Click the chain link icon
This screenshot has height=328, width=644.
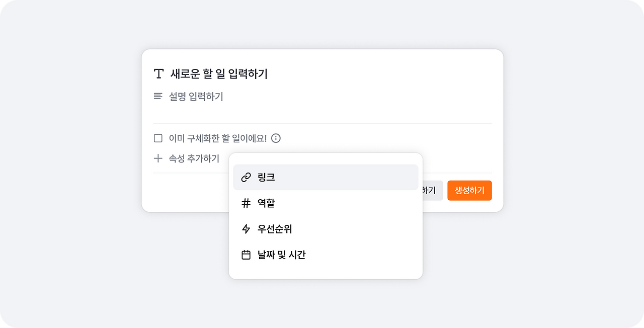(246, 177)
